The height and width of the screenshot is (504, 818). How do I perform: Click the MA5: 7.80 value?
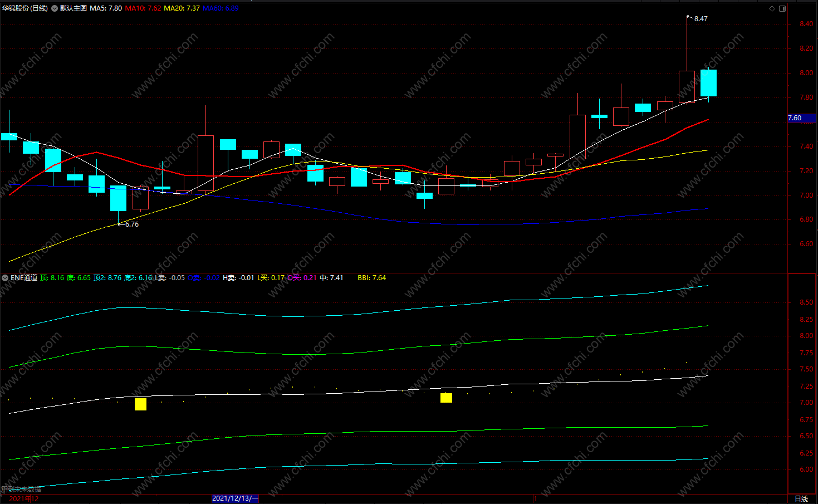pyautogui.click(x=106, y=8)
